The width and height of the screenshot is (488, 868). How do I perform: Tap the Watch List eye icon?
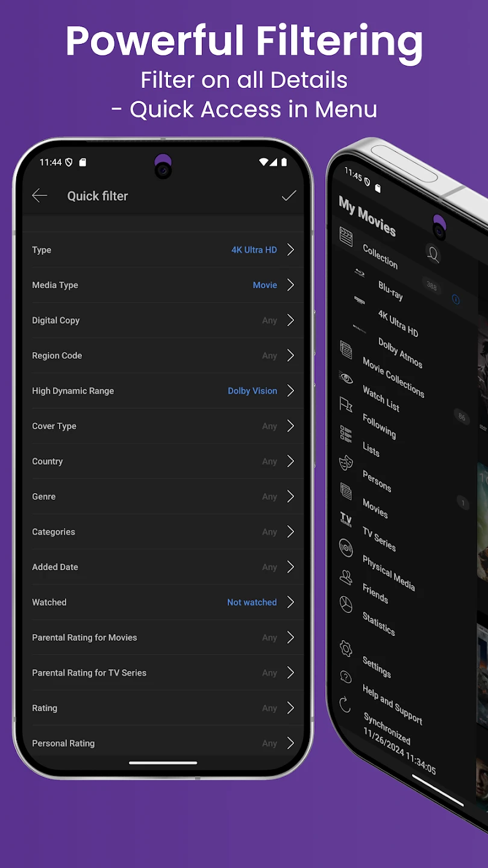pyautogui.click(x=346, y=377)
